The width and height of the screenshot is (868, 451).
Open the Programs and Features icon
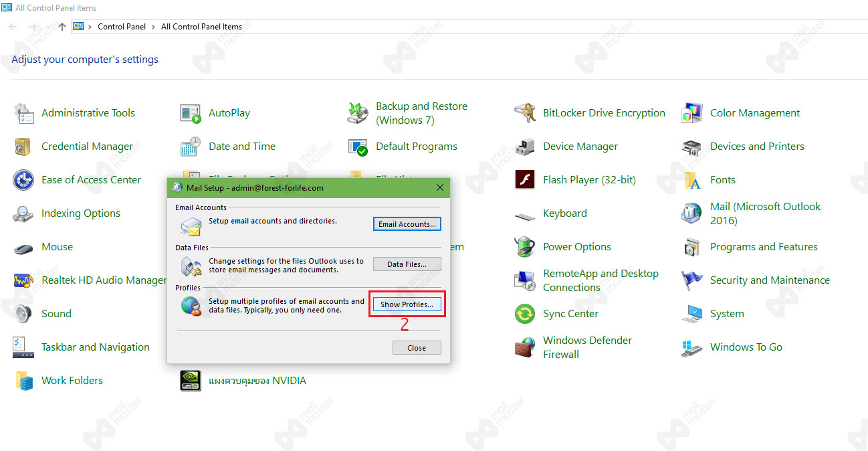pyautogui.click(x=692, y=247)
